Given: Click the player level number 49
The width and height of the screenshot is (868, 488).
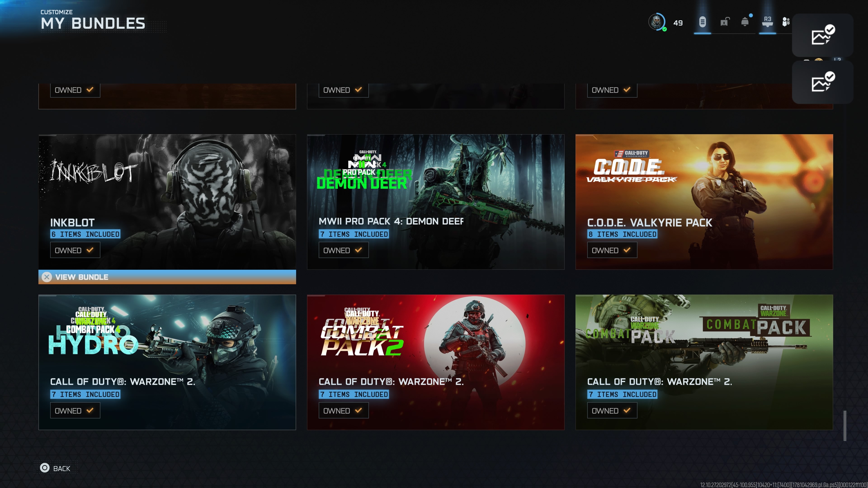Looking at the screenshot, I should (x=678, y=23).
